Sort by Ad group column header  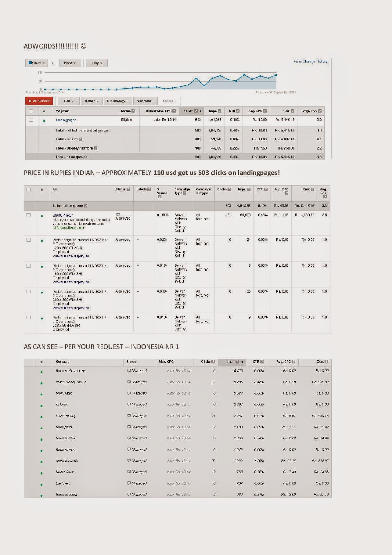tap(63, 111)
